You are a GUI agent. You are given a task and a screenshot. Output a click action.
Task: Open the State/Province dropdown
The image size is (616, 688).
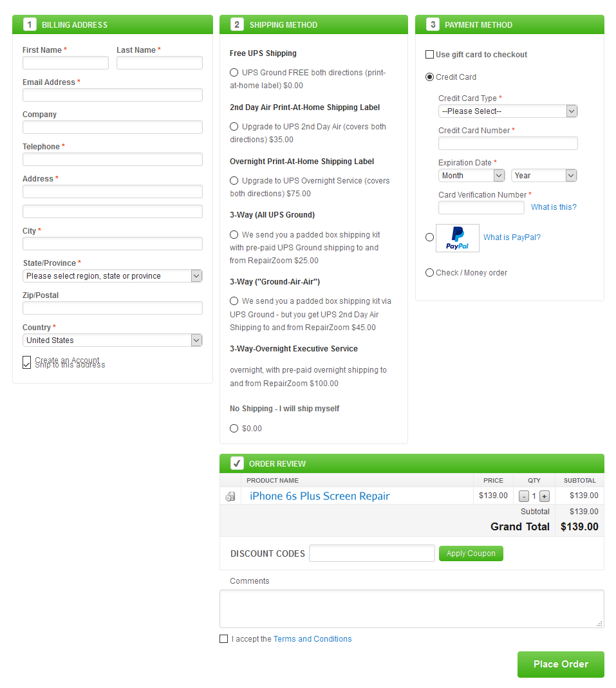[113, 276]
